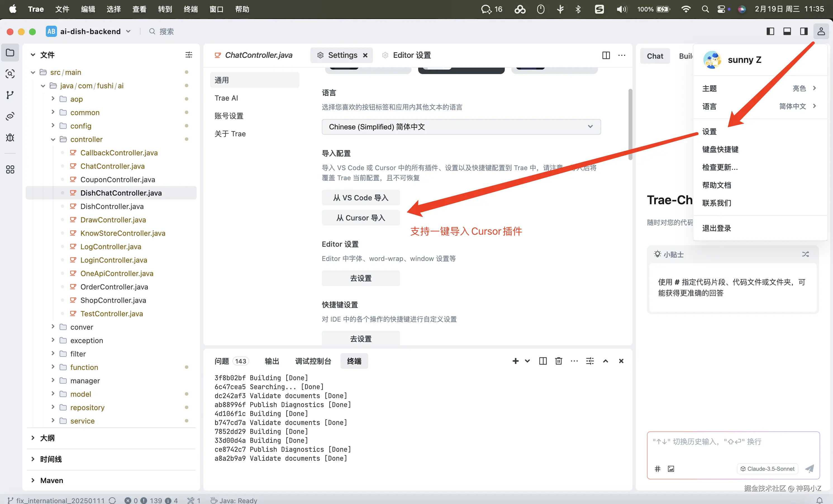Click 从 VS Code 导入 button
833x504 pixels.
tap(360, 198)
